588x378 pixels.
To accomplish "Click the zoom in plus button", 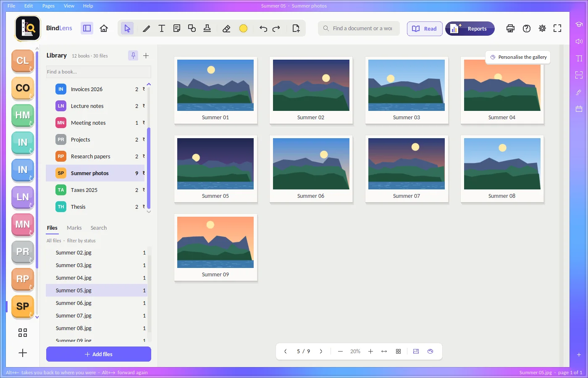I will [370, 352].
